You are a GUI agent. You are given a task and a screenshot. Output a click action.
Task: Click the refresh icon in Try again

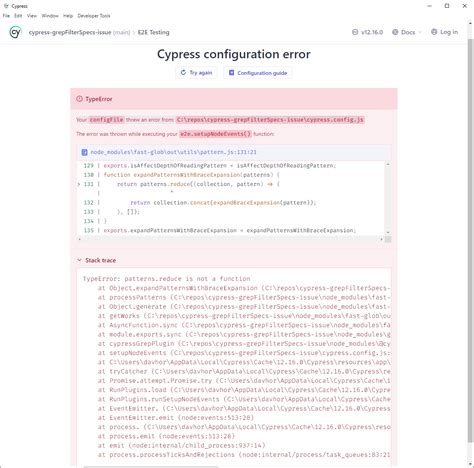click(x=183, y=73)
